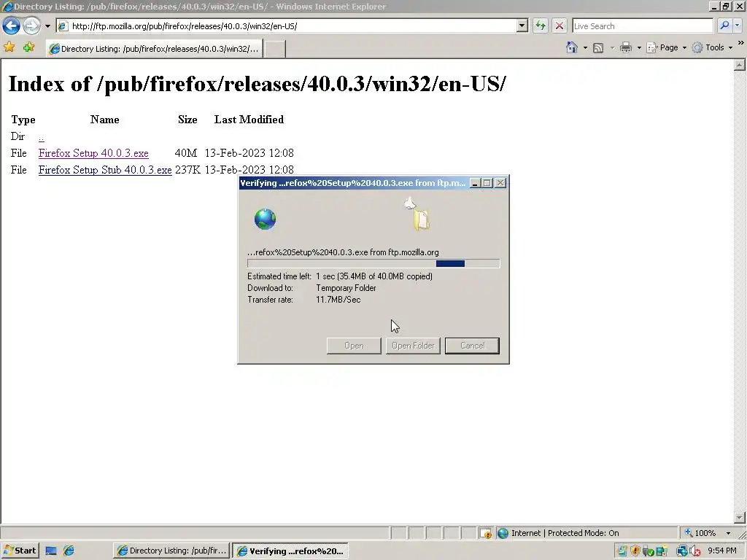The height and width of the screenshot is (560, 747).
Task: Expand the address bar history dropdown
Action: [522, 26]
